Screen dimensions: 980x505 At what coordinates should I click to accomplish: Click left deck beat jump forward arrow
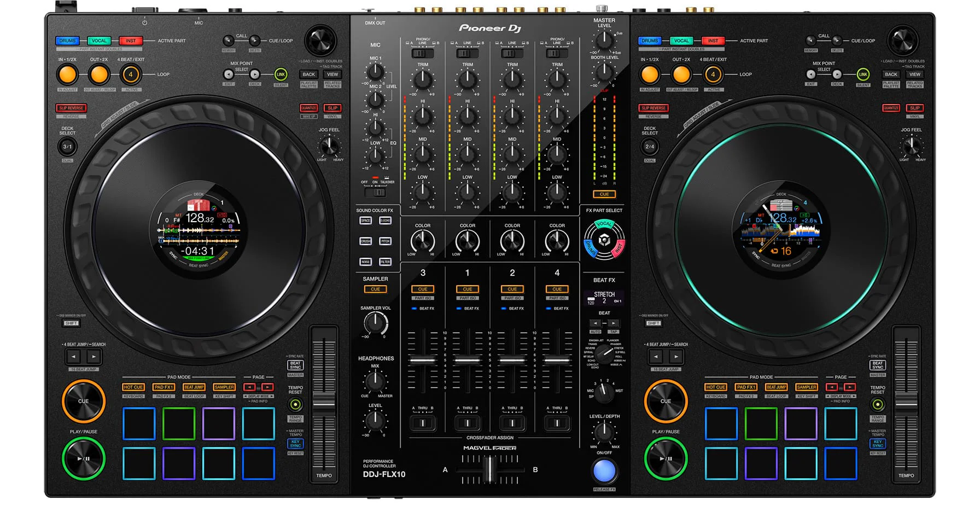pyautogui.click(x=94, y=357)
